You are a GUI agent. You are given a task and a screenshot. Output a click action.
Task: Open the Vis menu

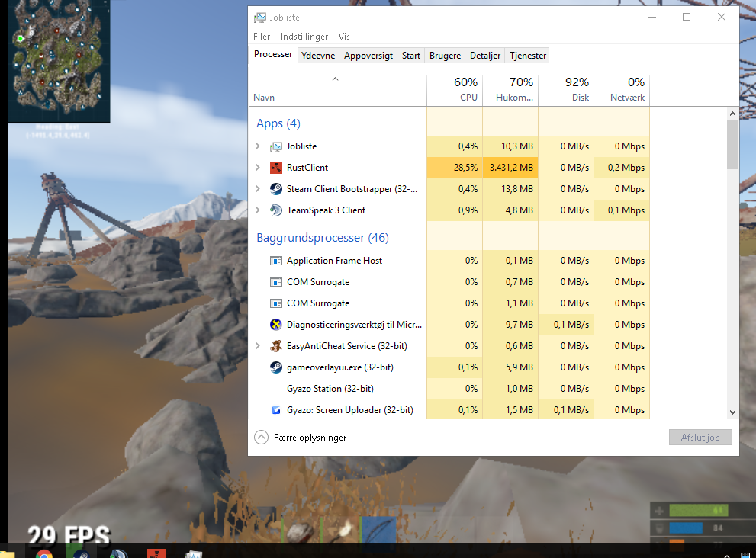click(x=344, y=37)
